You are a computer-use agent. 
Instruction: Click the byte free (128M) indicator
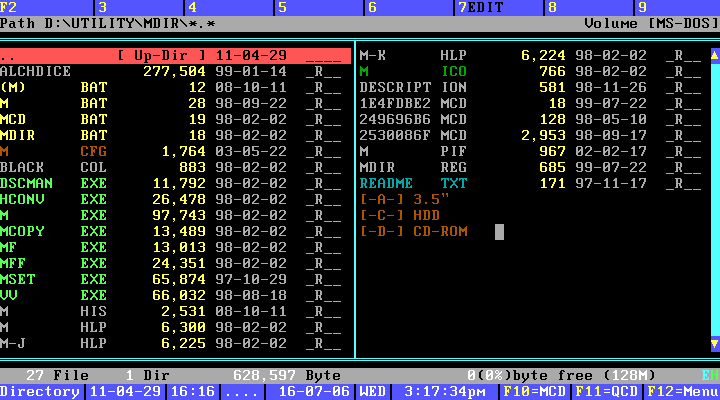click(561, 376)
